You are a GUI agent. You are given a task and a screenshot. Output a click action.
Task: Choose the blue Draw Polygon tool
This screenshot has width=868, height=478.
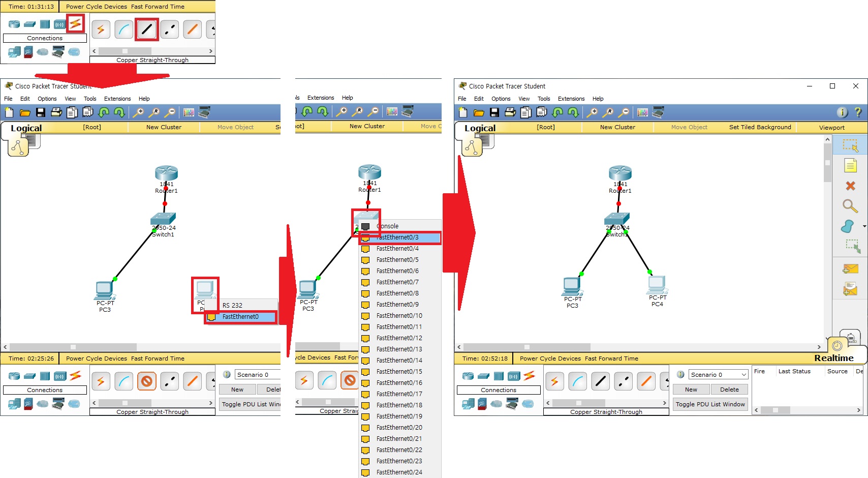click(847, 226)
